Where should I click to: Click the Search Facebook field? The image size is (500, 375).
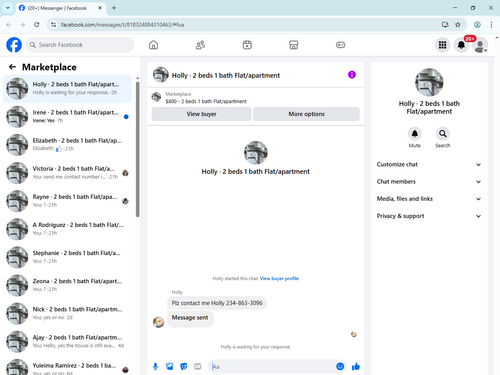(x=80, y=45)
